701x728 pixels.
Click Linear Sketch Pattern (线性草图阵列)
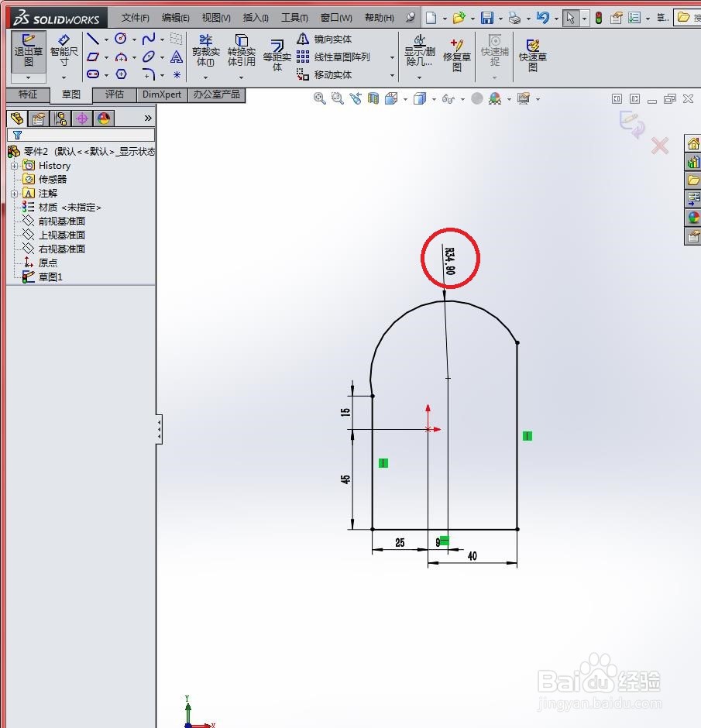pos(333,57)
